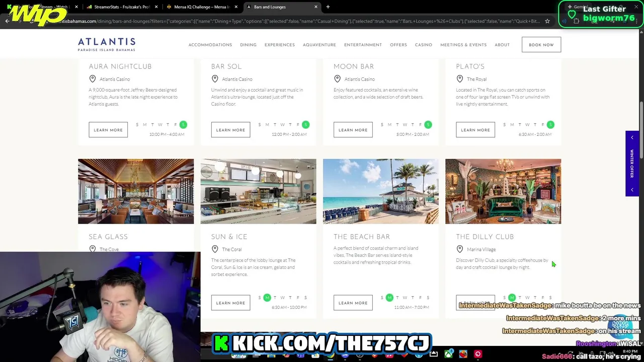Bookmark this page with the star icon
Viewport: 644px width, 362px height.
547,21
